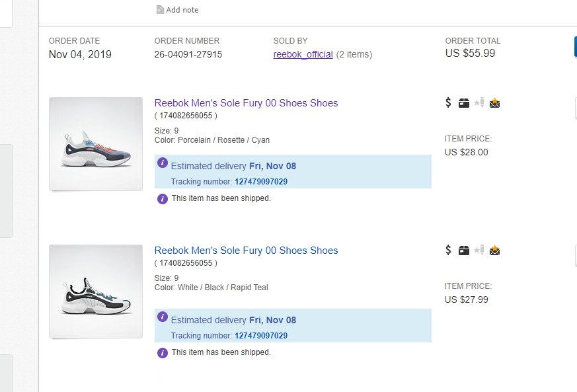The width and height of the screenshot is (577, 392).
Task: Click the item price US $27.99
Action: pos(466,299)
